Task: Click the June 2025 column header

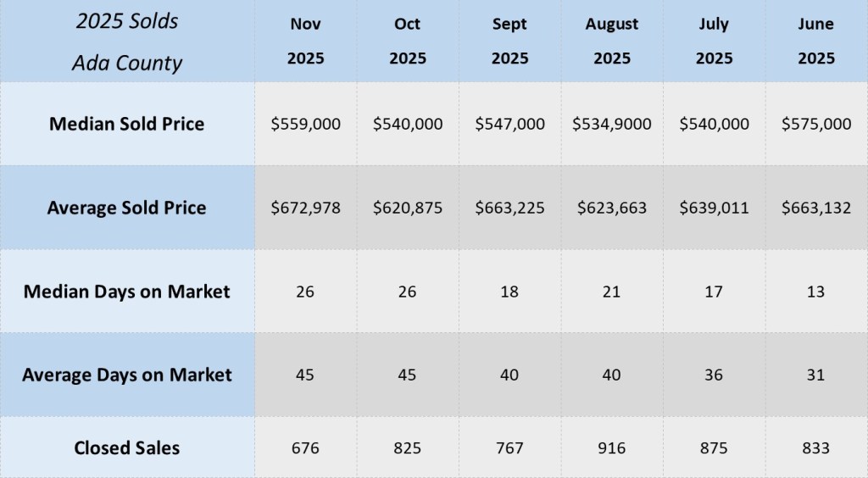Action: (x=815, y=41)
